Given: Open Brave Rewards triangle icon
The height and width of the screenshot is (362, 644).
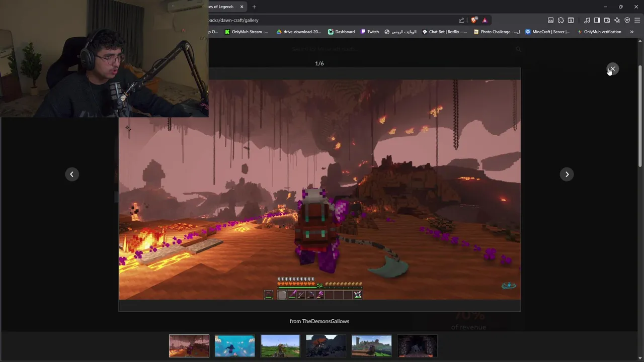Looking at the screenshot, I should click(485, 20).
